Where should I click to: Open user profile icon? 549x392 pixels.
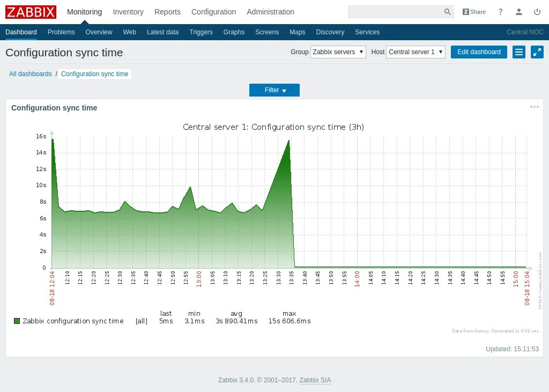[x=519, y=12]
